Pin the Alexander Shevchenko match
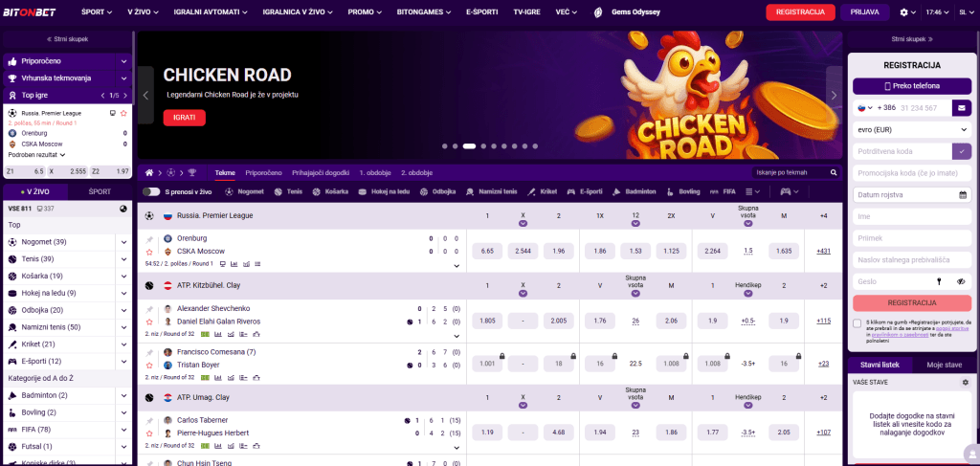The width and height of the screenshot is (980, 466). pyautogui.click(x=149, y=308)
